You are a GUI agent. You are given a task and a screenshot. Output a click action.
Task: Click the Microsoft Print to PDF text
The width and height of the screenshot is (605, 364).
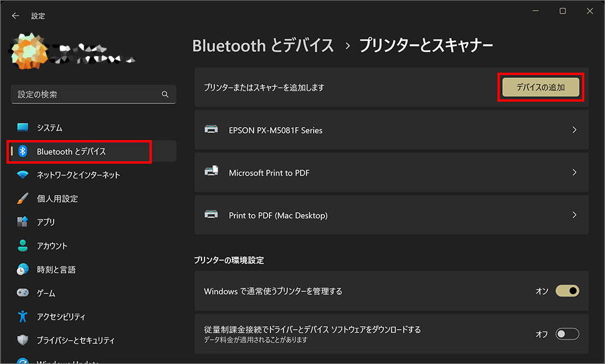click(269, 173)
